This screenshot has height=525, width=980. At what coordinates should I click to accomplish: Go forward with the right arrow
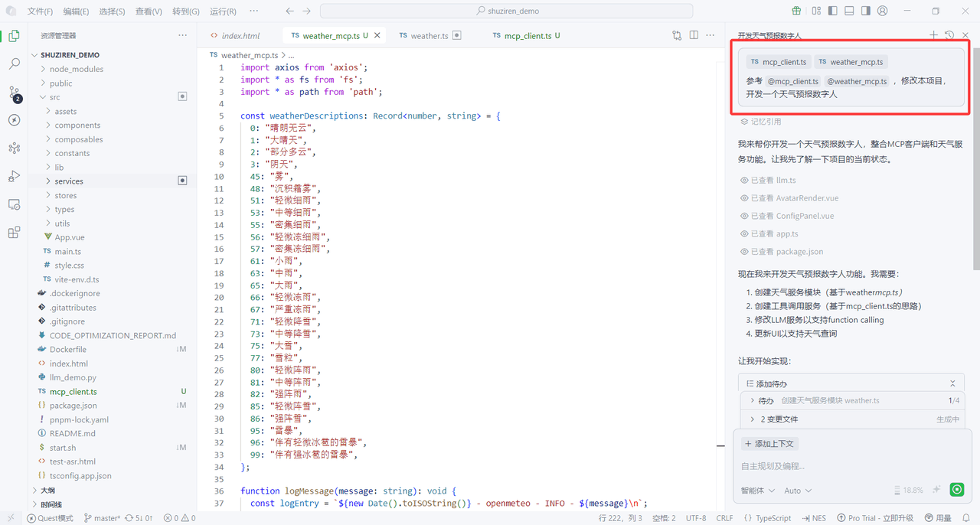306,11
